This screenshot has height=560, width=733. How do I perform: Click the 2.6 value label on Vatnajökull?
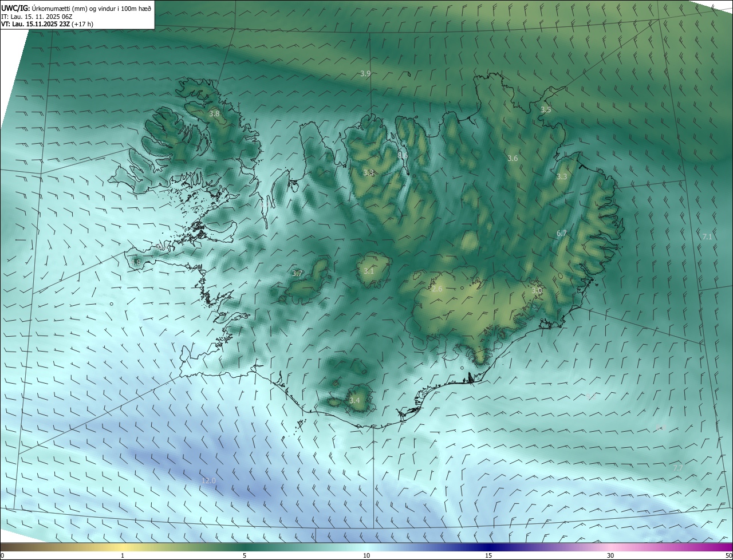coord(437,289)
